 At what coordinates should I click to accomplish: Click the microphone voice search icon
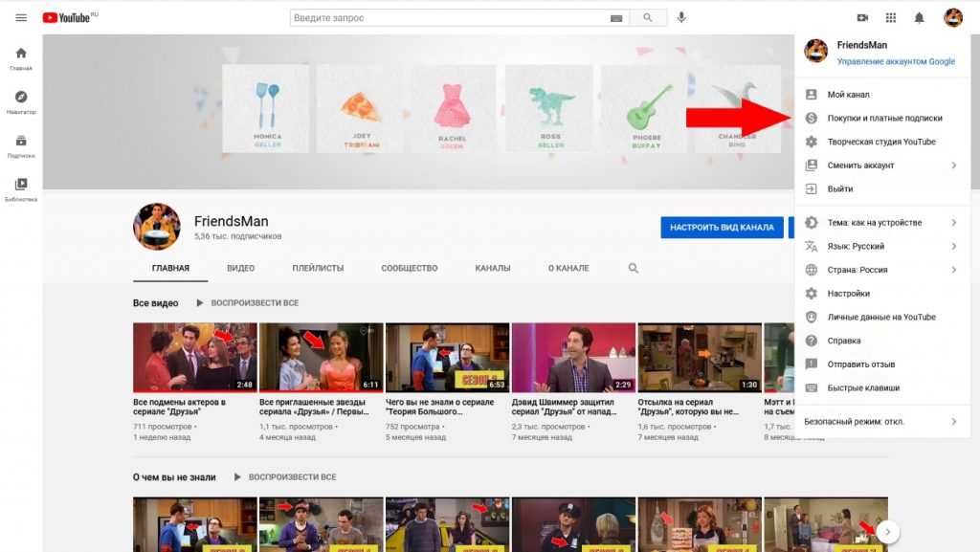[x=682, y=17]
